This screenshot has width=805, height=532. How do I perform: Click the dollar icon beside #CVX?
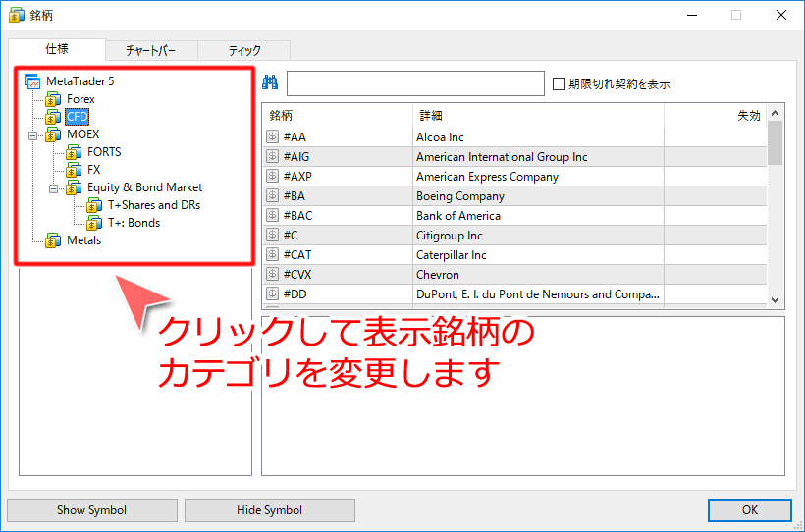(272, 274)
